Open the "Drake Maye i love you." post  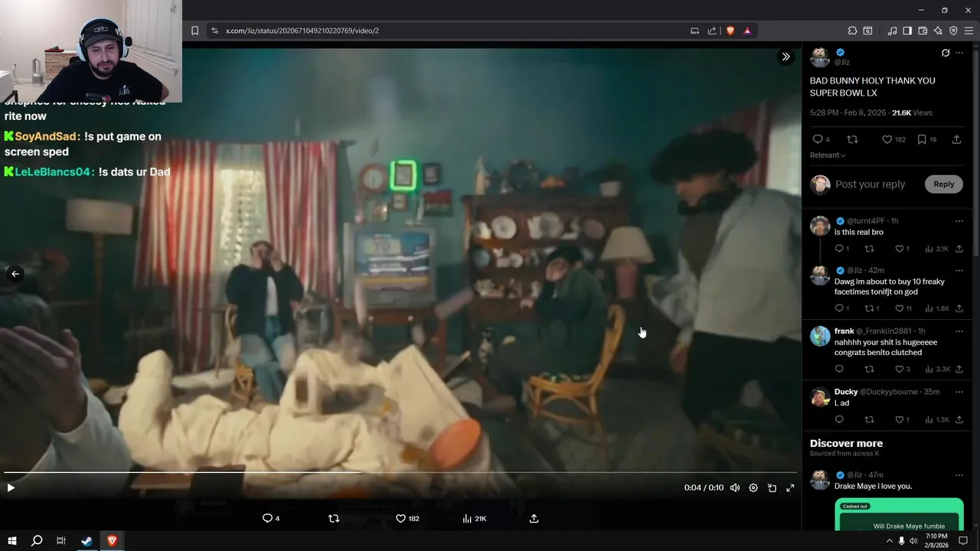click(x=873, y=486)
